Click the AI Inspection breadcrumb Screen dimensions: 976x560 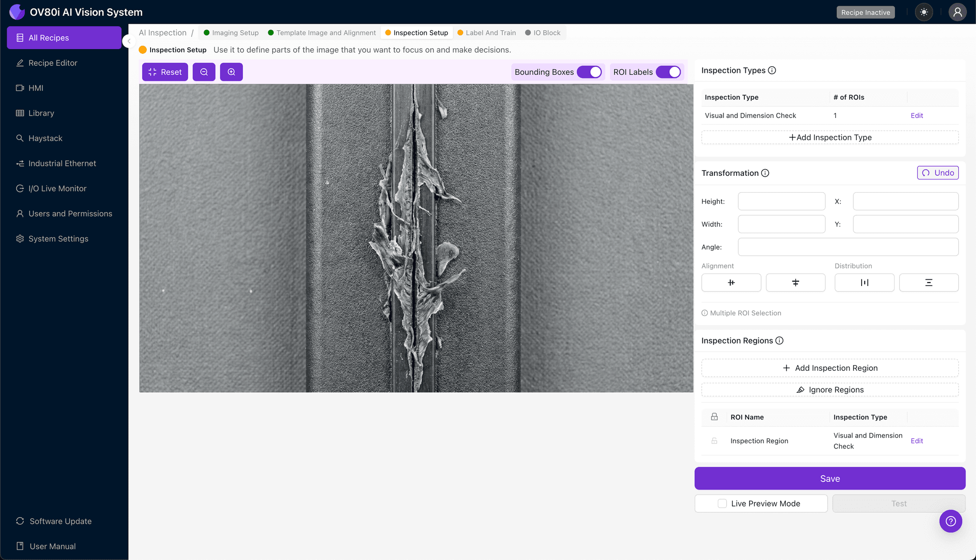163,32
